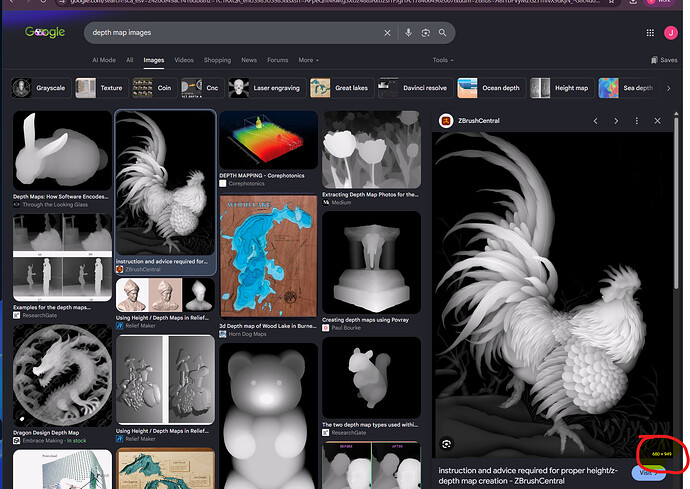This screenshot has width=690, height=489.
Task: Open search by image (Lens) icon
Action: (426, 33)
